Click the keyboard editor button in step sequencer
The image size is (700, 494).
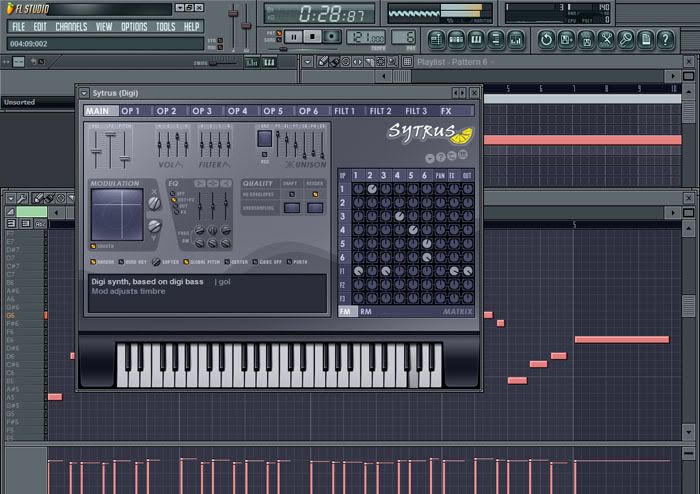(x=269, y=63)
